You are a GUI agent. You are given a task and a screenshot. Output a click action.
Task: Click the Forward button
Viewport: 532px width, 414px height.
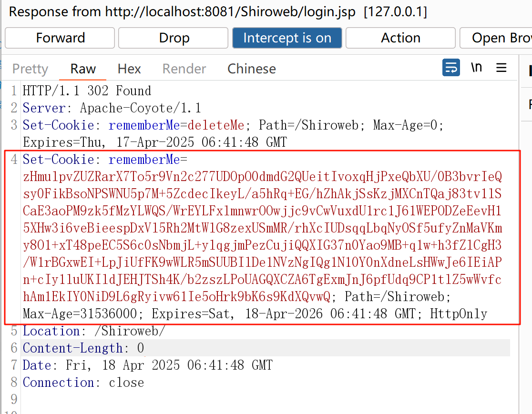60,38
